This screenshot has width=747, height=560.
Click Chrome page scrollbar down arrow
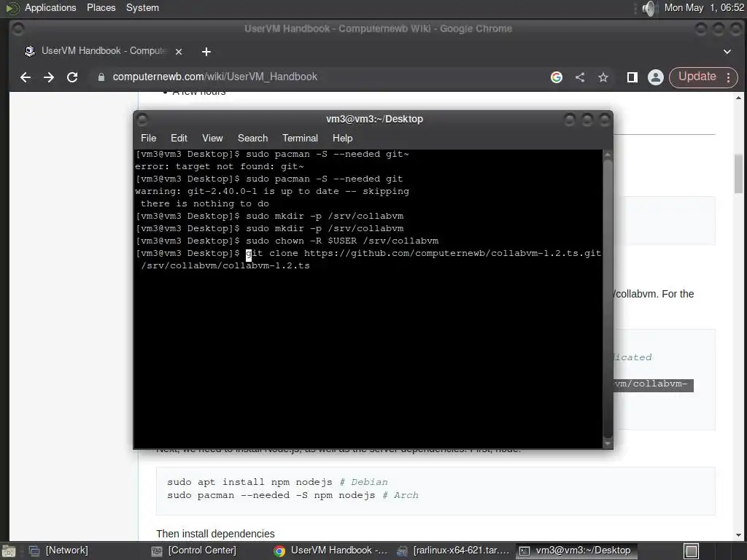pos(738,535)
